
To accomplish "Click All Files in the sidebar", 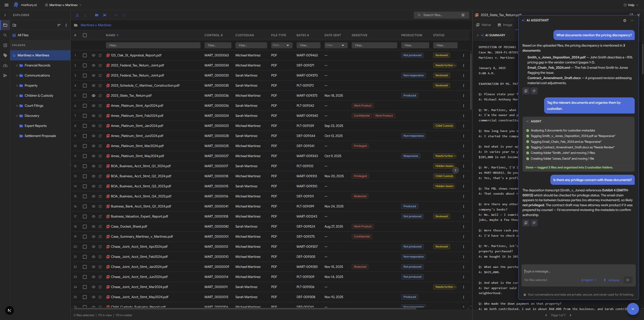I will (23, 35).
